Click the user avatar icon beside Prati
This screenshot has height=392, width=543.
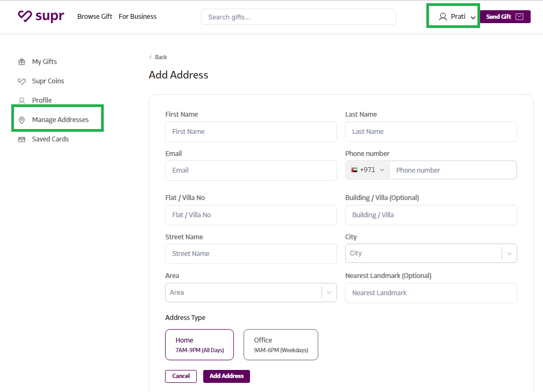pos(443,17)
